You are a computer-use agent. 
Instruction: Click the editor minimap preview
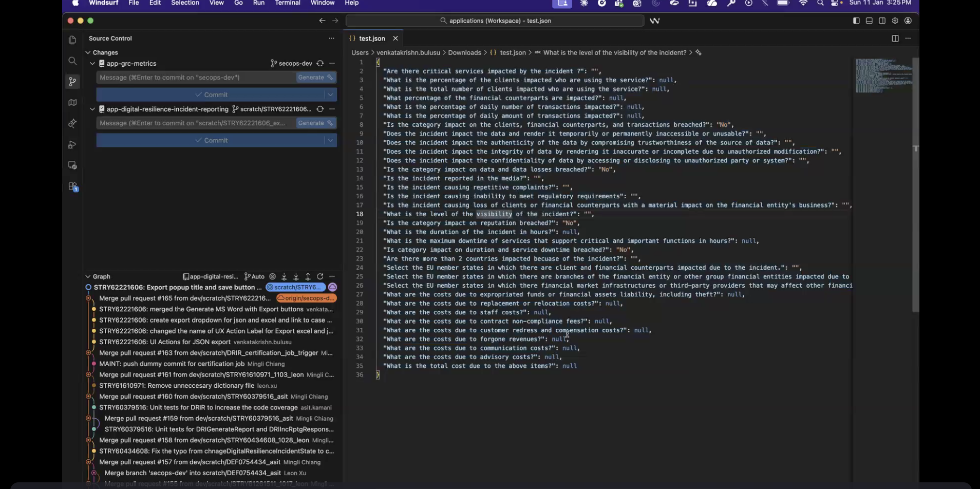tap(883, 76)
